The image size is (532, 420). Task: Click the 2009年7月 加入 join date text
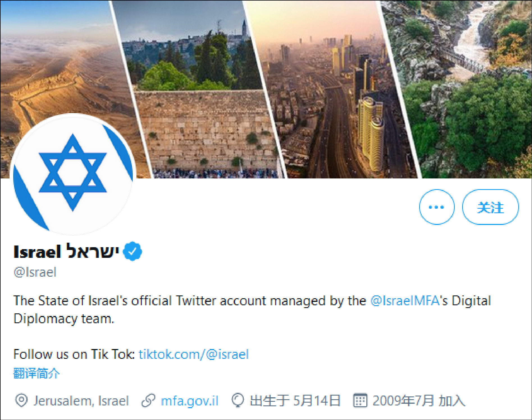point(419,401)
